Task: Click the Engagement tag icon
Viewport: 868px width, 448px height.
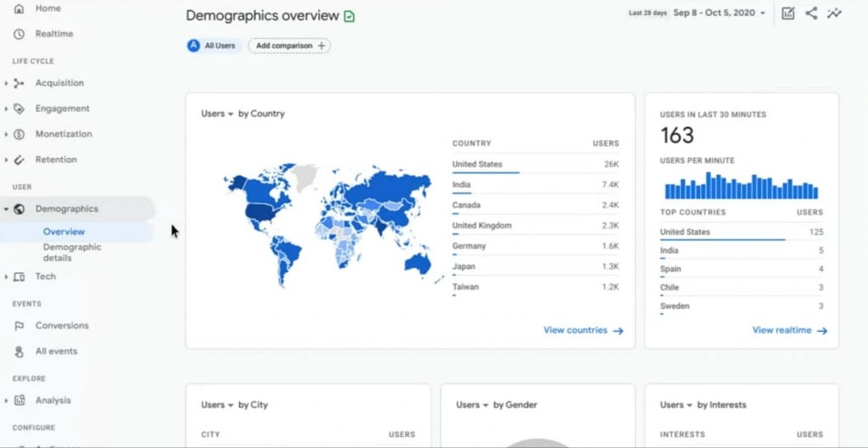Action: coord(19,109)
